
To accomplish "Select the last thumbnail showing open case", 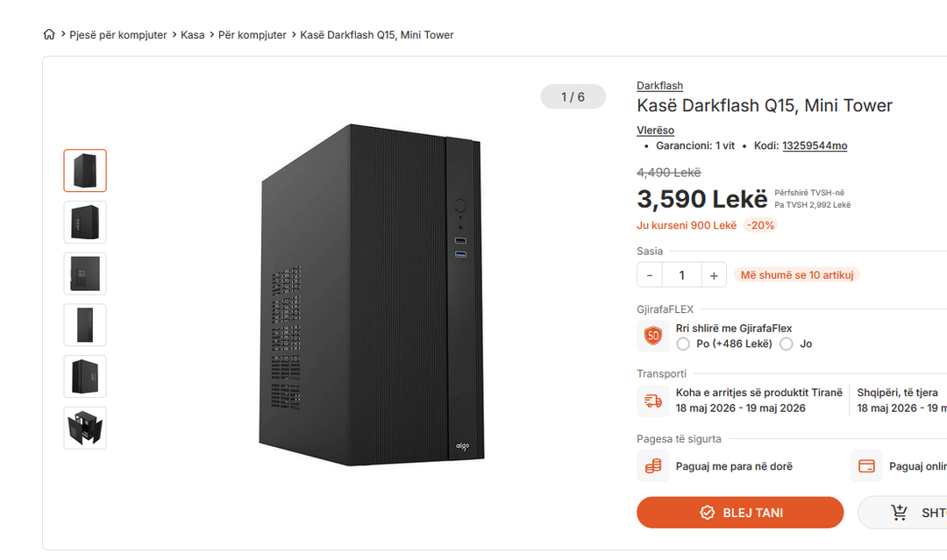I will click(85, 428).
